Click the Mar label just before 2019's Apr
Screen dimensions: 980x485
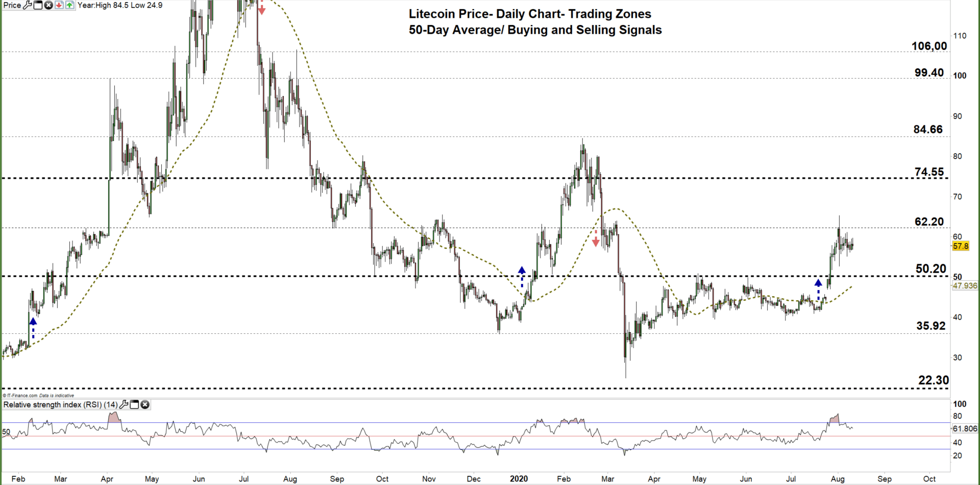(61, 479)
